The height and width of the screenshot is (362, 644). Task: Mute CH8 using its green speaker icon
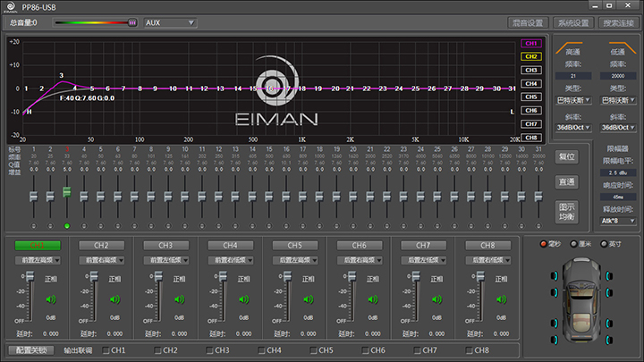point(502,299)
